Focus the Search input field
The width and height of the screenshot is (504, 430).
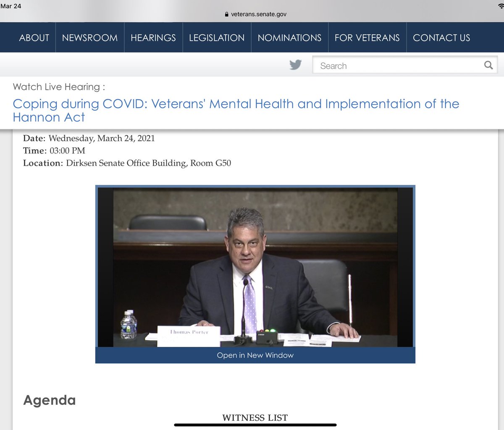(405, 65)
